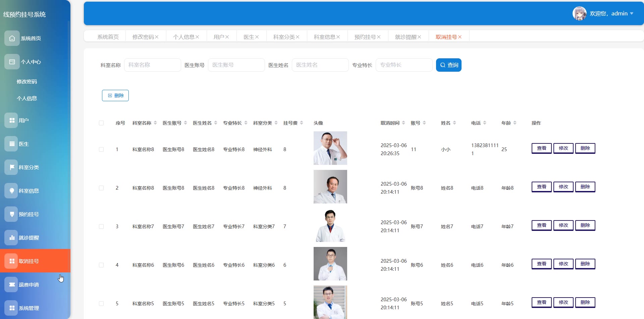The width and height of the screenshot is (644, 319).
Task: Open the admin user dropdown arrow
Action: [632, 14]
